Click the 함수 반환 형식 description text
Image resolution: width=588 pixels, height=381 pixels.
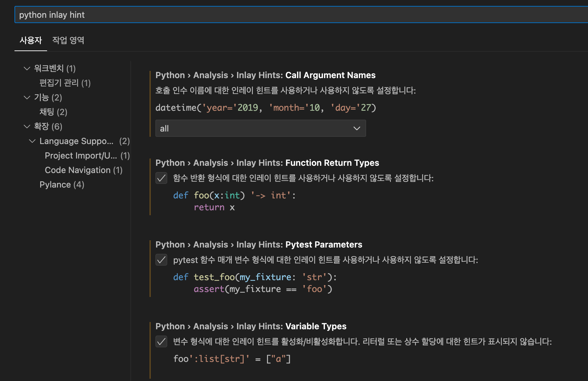(x=303, y=178)
